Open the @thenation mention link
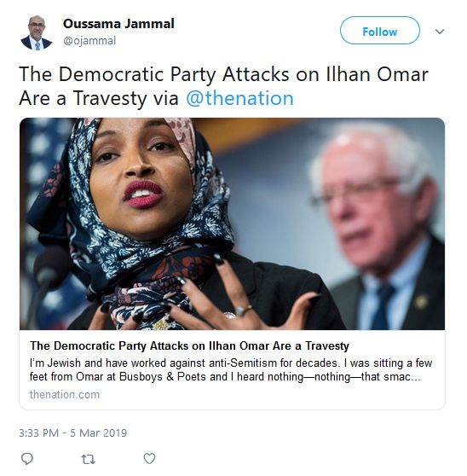467x476 pixels. coord(239,98)
